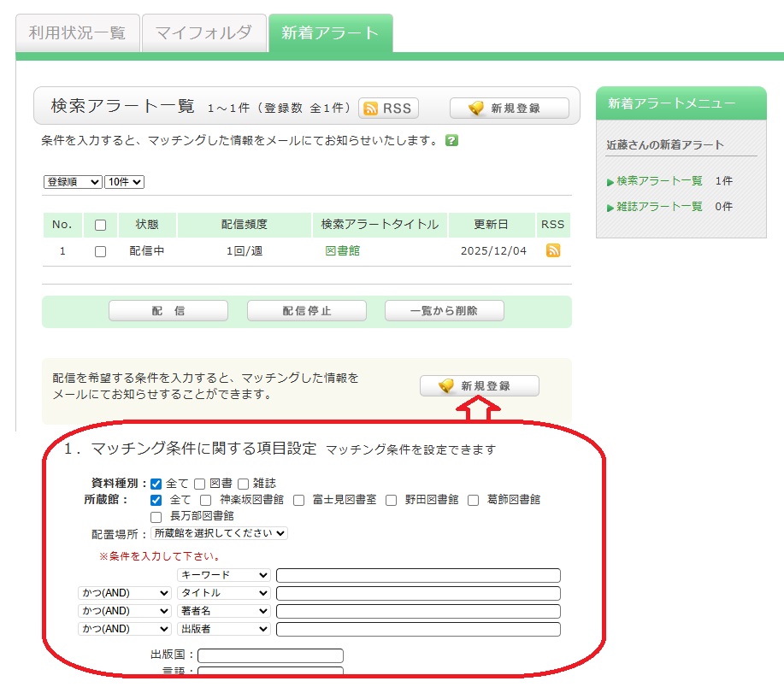
Task: Click the RSS feed icon in the header
Action: coord(388,108)
